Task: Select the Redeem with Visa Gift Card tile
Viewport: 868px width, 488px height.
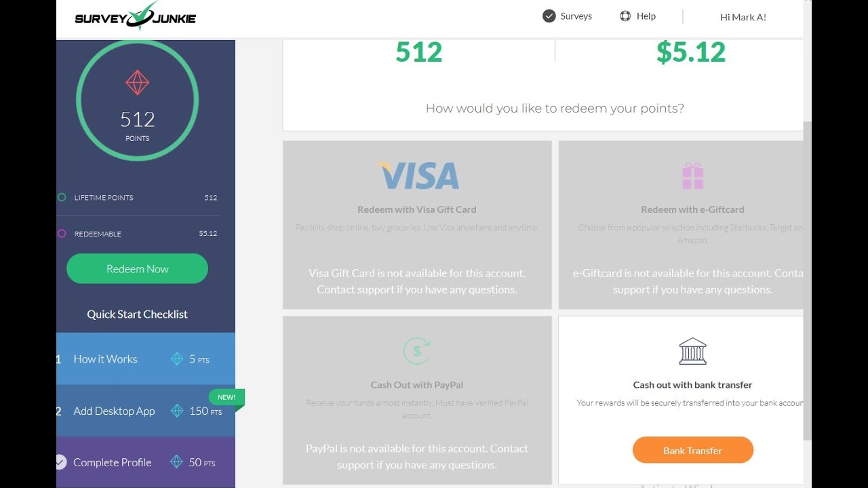Action: click(417, 225)
